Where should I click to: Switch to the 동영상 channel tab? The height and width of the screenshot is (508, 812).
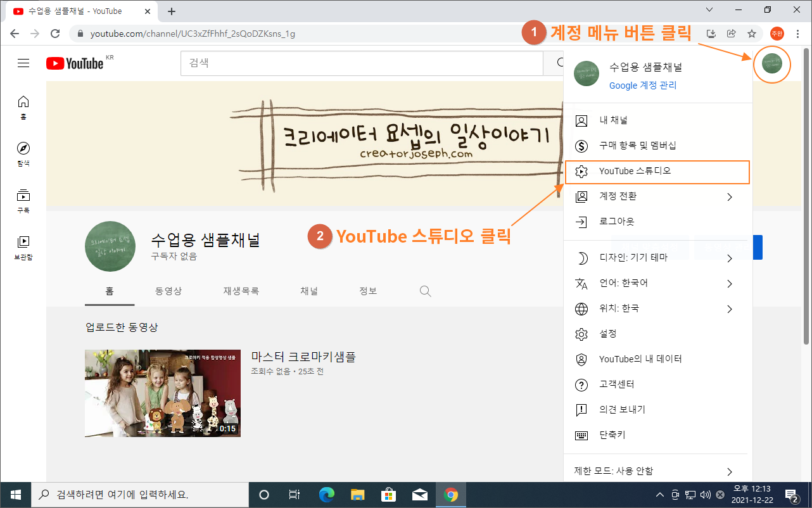pyautogui.click(x=168, y=291)
